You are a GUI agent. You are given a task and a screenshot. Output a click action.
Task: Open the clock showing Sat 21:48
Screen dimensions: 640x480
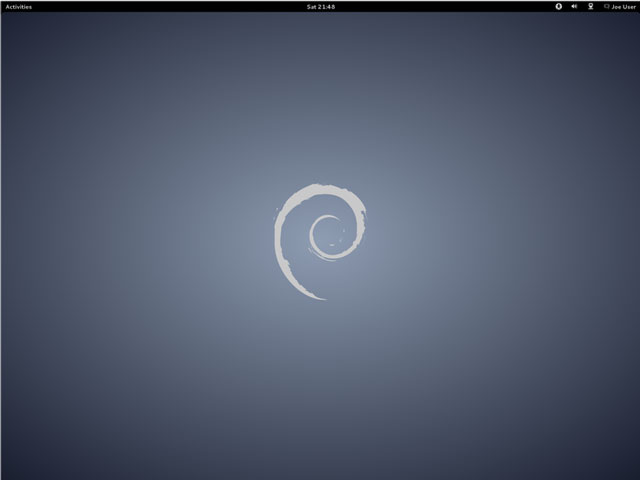tap(321, 7)
